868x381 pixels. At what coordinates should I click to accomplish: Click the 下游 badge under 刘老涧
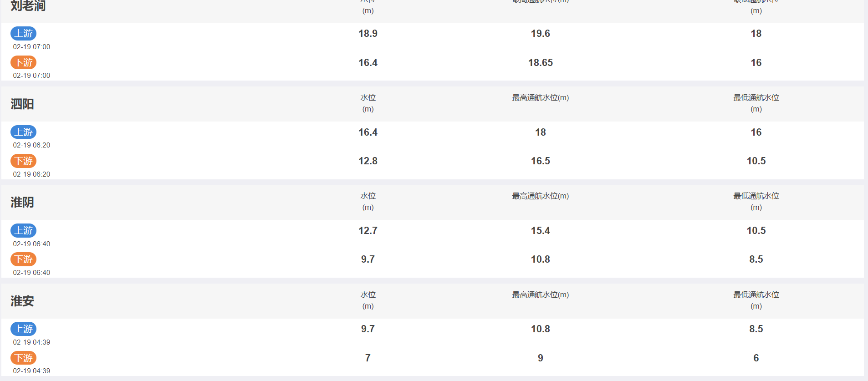pos(24,62)
